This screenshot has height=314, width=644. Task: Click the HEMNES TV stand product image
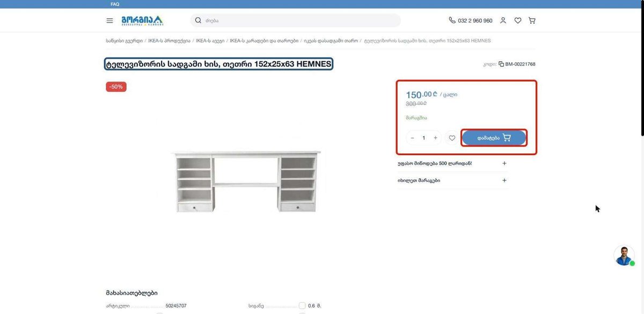(247, 181)
